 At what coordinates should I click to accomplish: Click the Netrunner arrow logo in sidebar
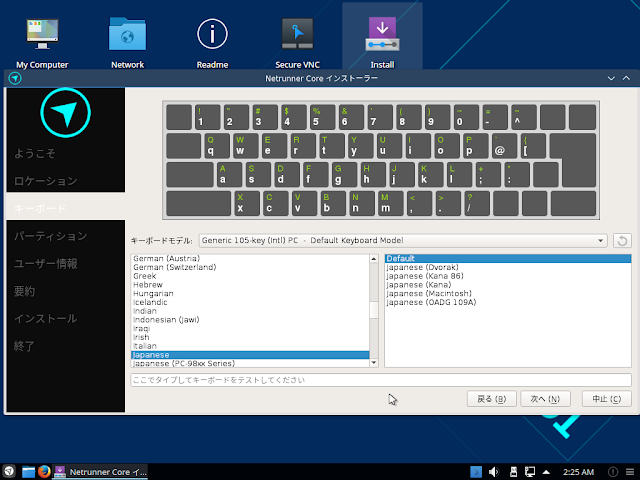click(x=65, y=113)
